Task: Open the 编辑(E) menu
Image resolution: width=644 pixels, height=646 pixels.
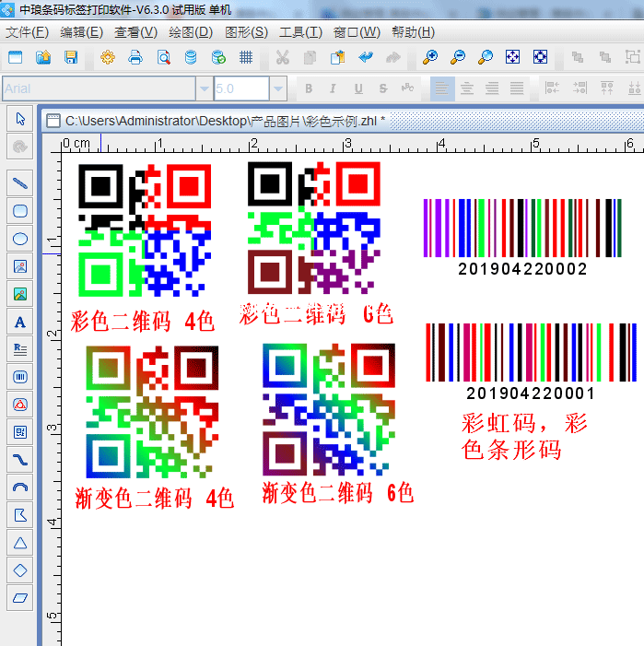Action: [x=81, y=32]
